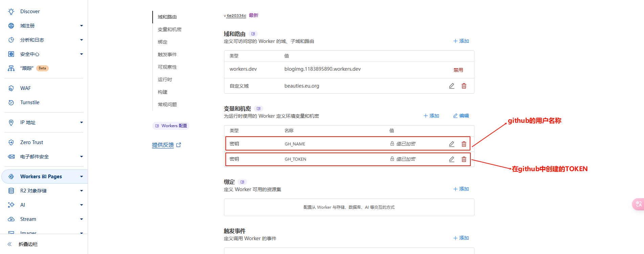Add a new domain or route
This screenshot has height=254, width=644.
[461, 41]
